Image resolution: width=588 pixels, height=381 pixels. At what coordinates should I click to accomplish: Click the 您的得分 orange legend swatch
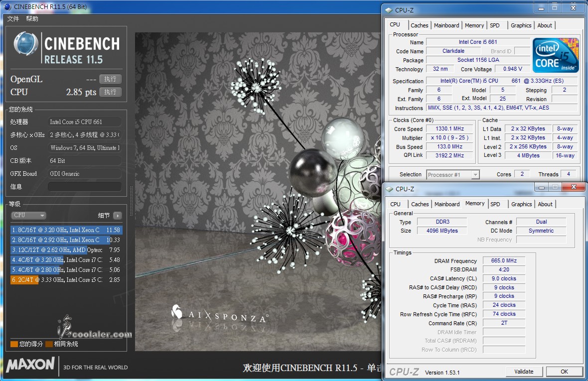tap(14, 344)
